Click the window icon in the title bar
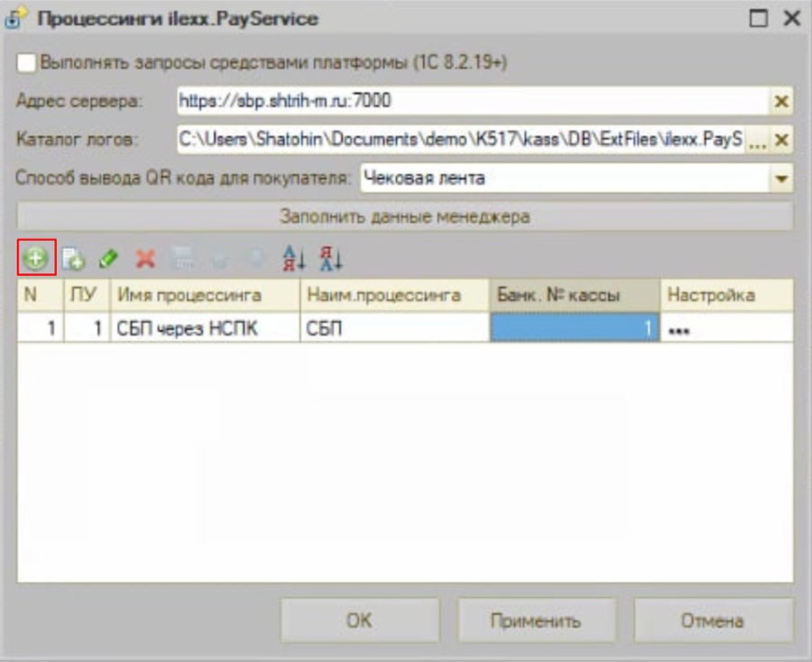 pyautogui.click(x=14, y=19)
